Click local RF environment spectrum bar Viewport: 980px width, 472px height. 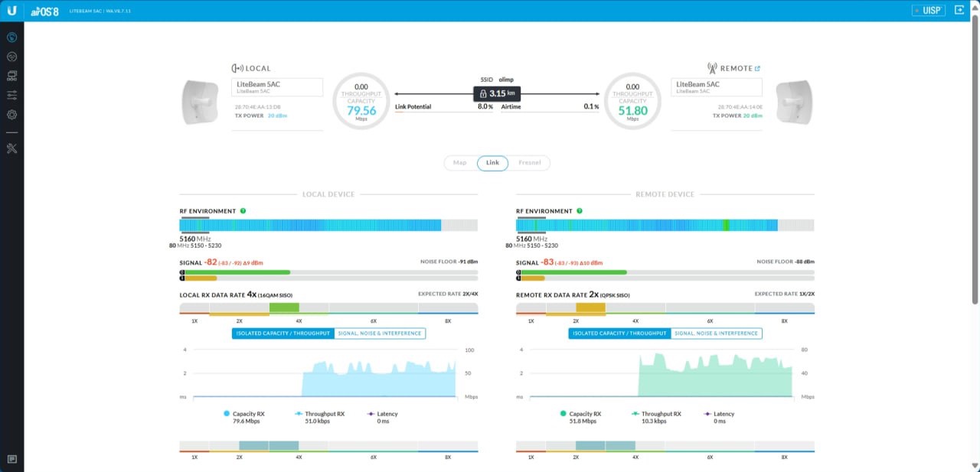point(328,225)
